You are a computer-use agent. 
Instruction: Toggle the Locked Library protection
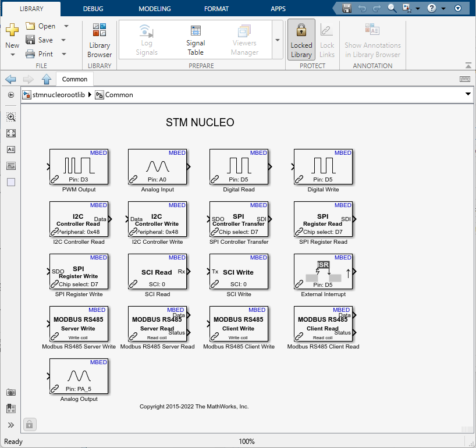click(x=301, y=39)
